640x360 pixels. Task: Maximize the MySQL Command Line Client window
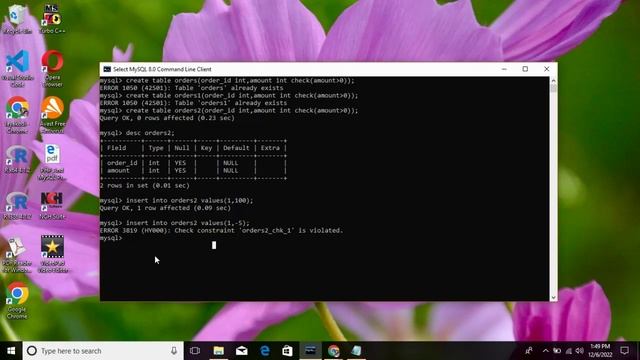click(525, 69)
